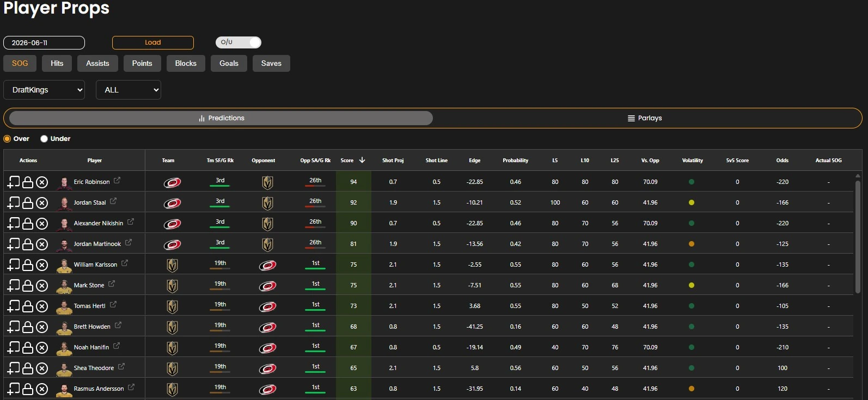Screen dimensions: 868x400
Task: Add Alexander Nikishin using the add icon
Action: point(13,223)
